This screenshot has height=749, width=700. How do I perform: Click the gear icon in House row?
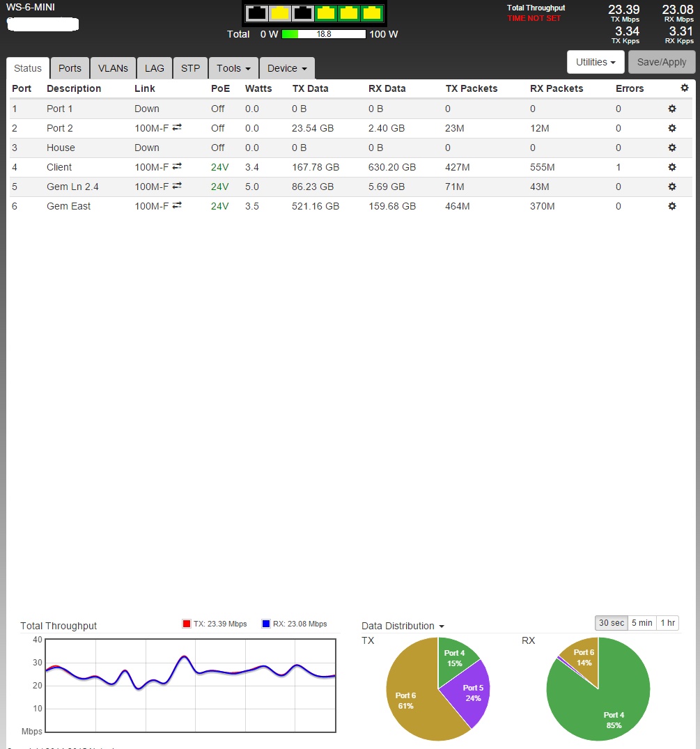pos(672,148)
